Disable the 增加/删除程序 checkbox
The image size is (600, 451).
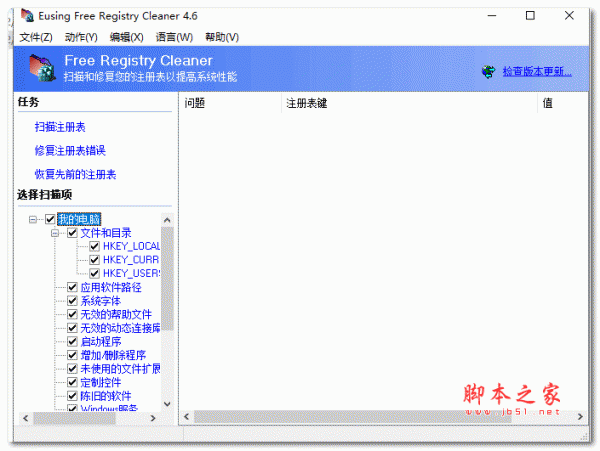click(x=72, y=355)
